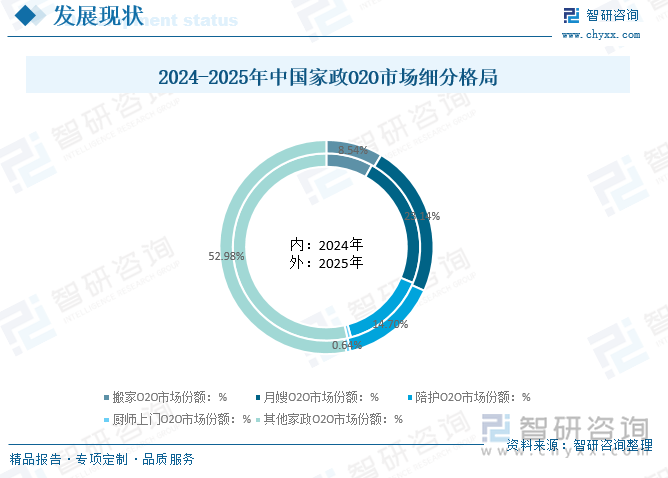
Task: Click the 陪护O2O legend color swatch
Action: click(x=410, y=397)
